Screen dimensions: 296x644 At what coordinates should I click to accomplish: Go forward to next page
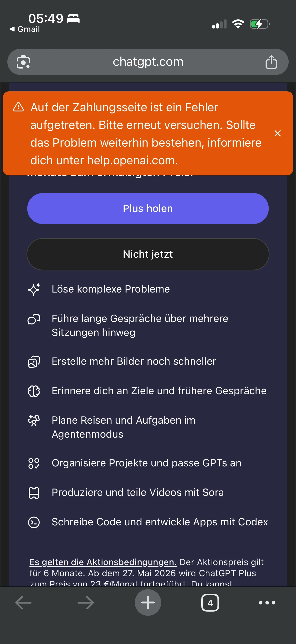coord(86,603)
